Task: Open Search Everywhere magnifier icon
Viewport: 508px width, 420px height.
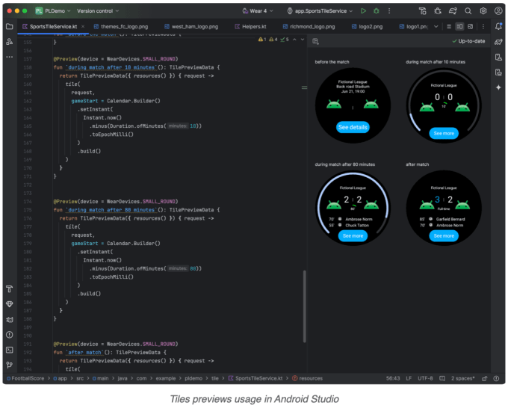Action: [x=468, y=11]
